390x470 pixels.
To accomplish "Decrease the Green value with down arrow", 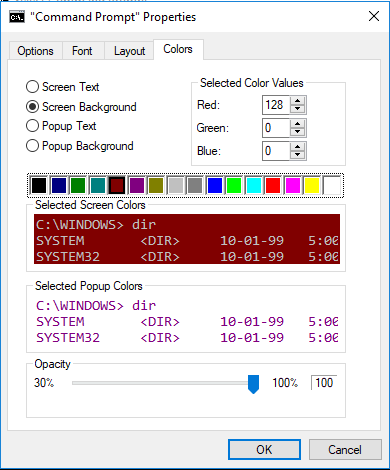I will [x=297, y=132].
